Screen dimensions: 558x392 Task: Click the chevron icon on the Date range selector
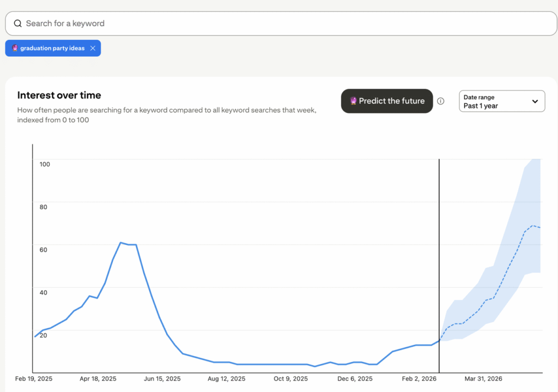[535, 101]
